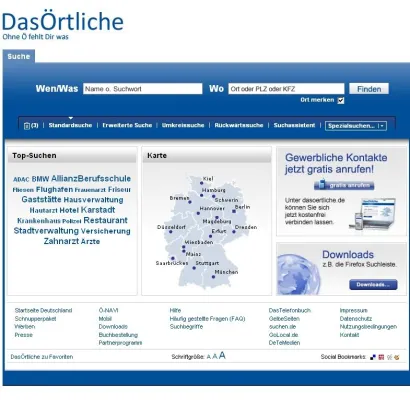Click the Kiel dot on the map
Screen dimensions: 410x400
click(x=201, y=183)
